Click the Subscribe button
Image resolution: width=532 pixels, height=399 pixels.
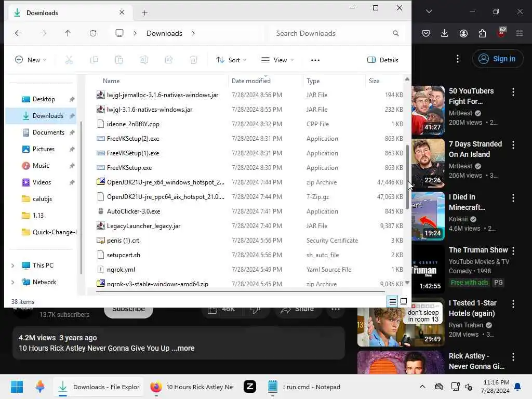129,310
